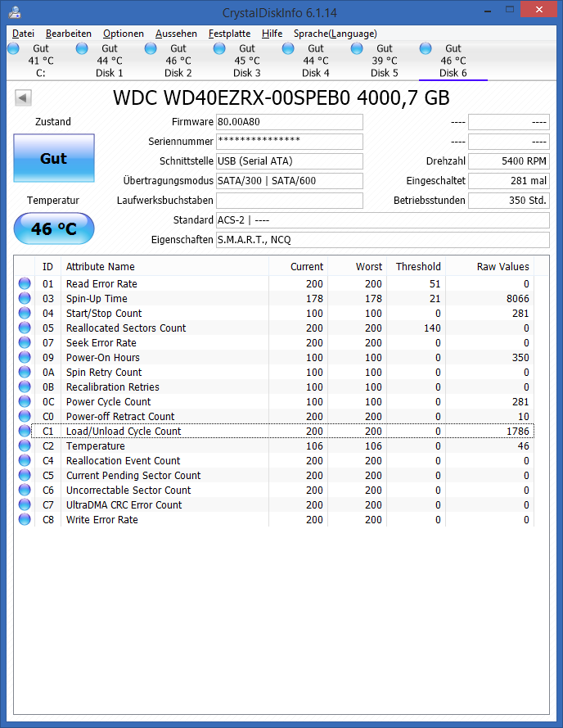Screen dimensions: 563x728
Task: Click the blue Gut health status button
Action: [x=54, y=158]
